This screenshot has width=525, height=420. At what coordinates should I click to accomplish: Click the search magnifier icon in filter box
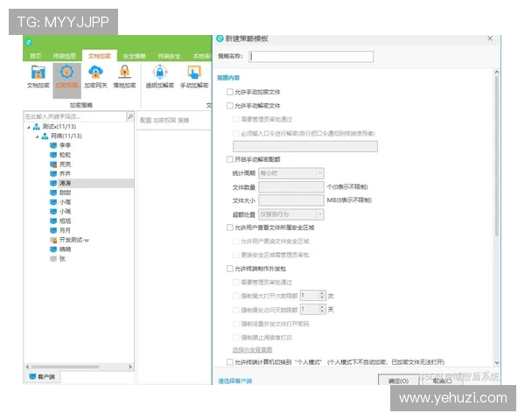pos(130,116)
